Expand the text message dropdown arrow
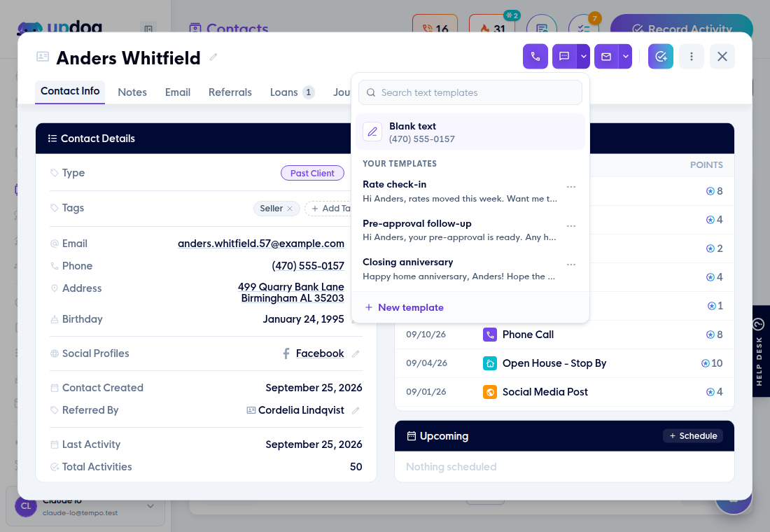The height and width of the screenshot is (532, 770). tap(583, 57)
